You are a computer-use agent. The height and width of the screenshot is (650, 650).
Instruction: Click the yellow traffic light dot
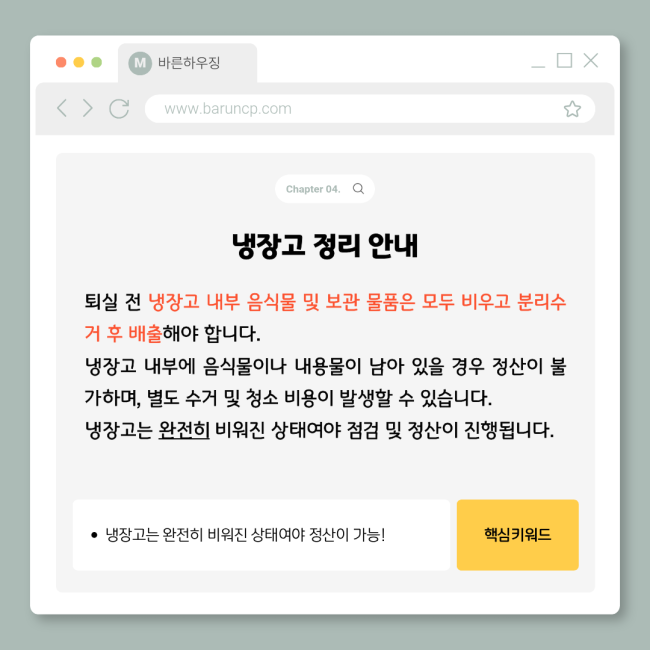[79, 62]
